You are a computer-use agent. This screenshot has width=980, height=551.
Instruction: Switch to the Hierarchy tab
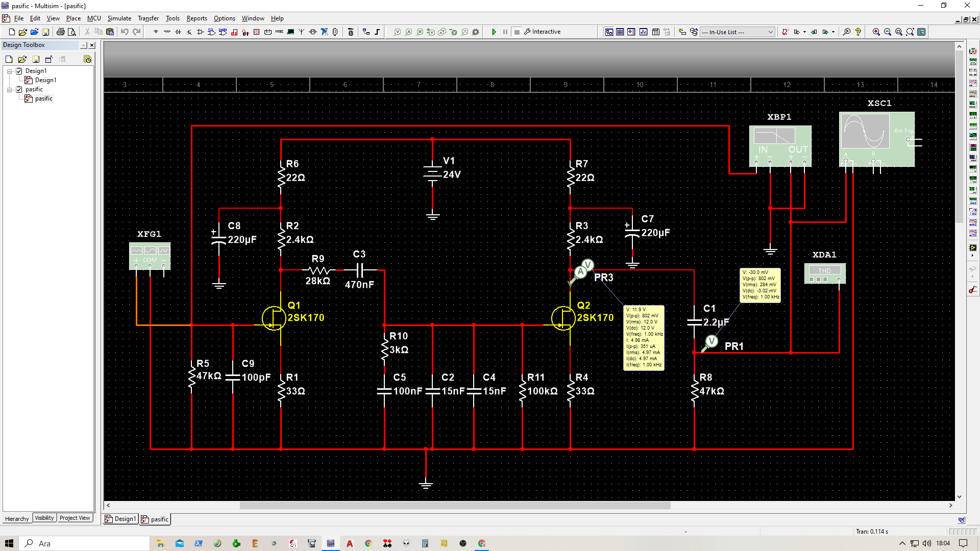click(17, 518)
